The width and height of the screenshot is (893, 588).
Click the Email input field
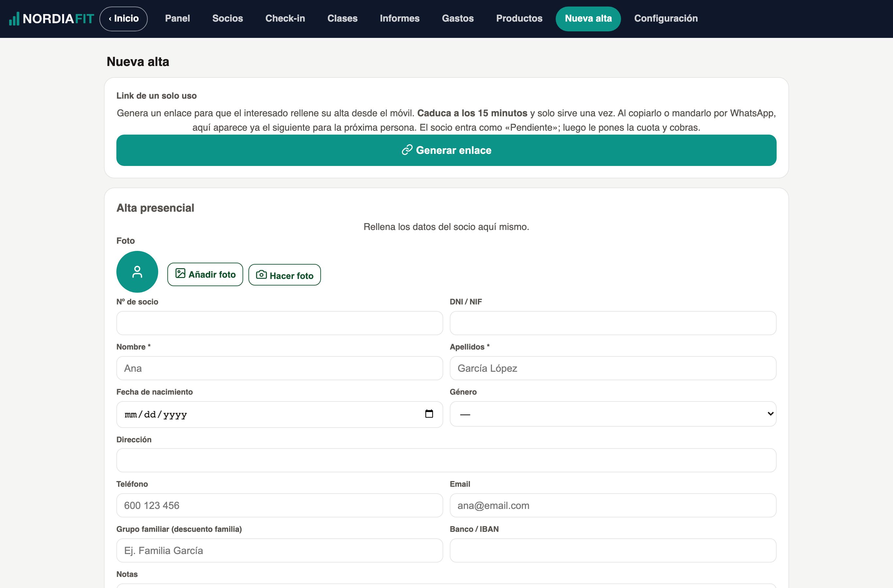click(613, 505)
